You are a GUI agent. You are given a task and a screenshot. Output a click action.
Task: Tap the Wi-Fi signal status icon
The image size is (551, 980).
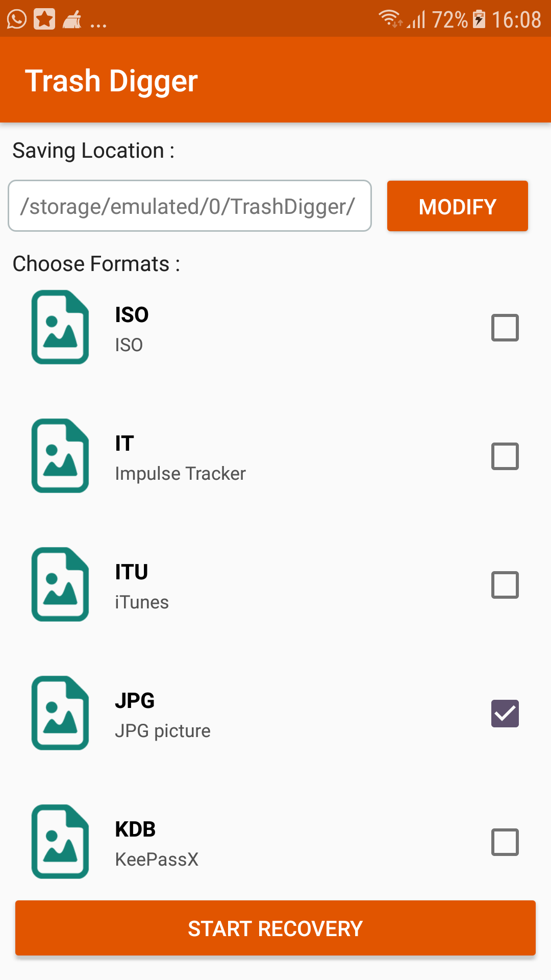pos(390,18)
